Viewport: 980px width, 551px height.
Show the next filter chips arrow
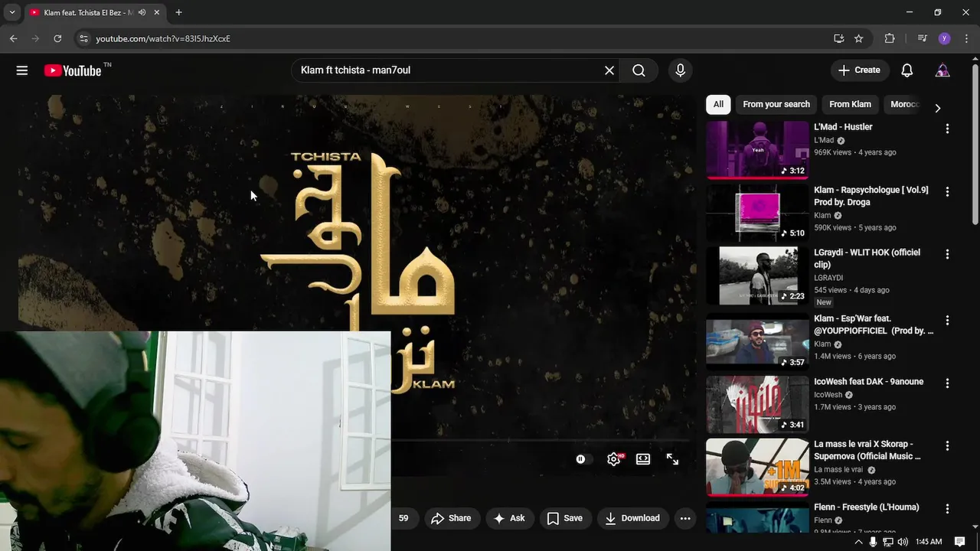tap(937, 108)
